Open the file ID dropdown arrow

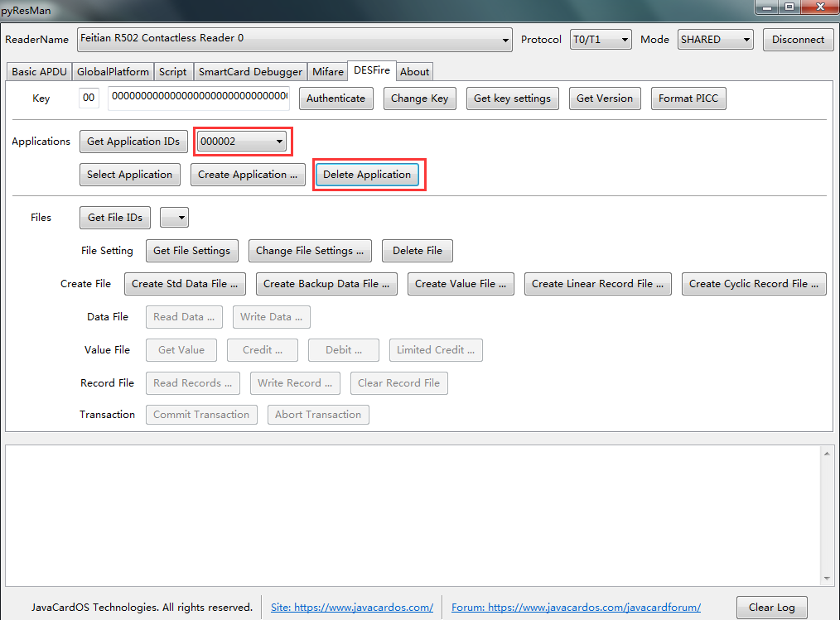(x=175, y=218)
